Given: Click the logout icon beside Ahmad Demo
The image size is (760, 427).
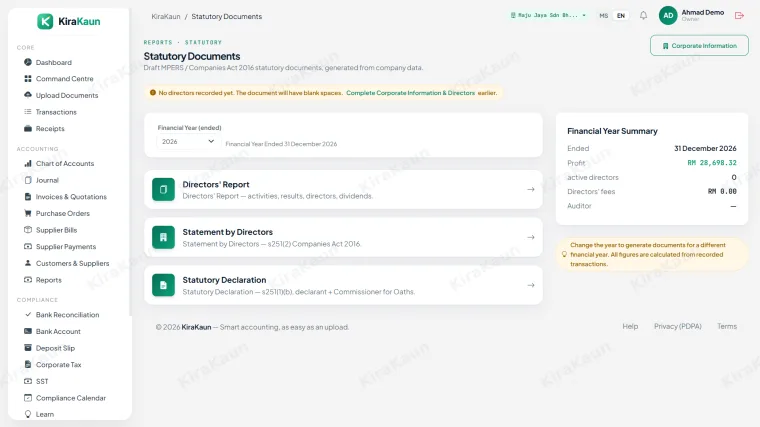Looking at the screenshot, I should point(739,16).
